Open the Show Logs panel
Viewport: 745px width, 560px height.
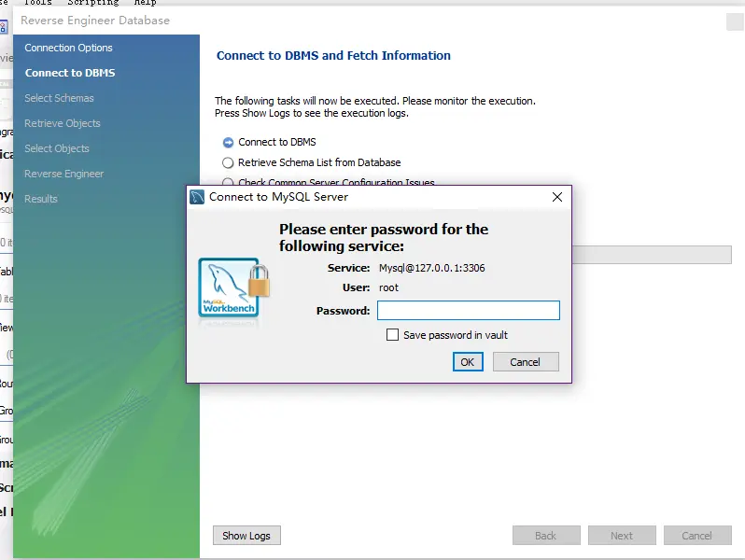(246, 536)
